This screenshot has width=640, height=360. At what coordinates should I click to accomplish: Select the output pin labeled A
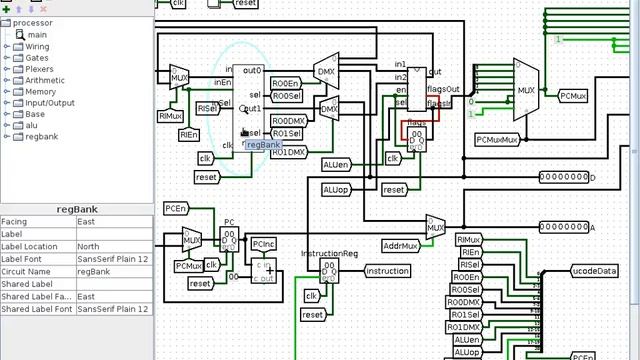tap(564, 227)
